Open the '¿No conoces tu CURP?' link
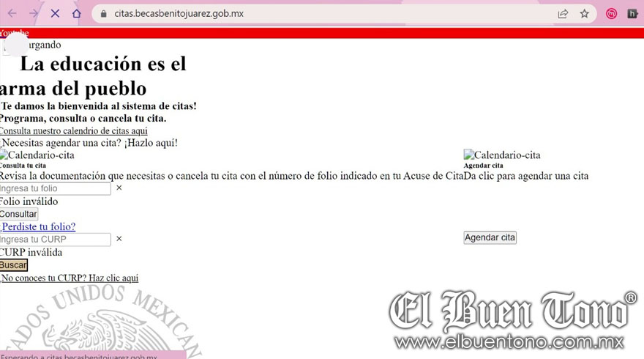 [x=70, y=278]
